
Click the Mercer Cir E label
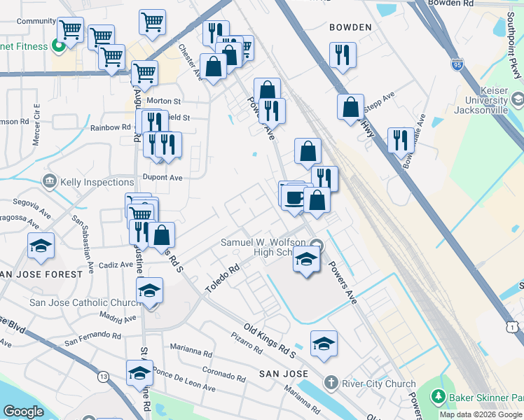click(x=36, y=125)
